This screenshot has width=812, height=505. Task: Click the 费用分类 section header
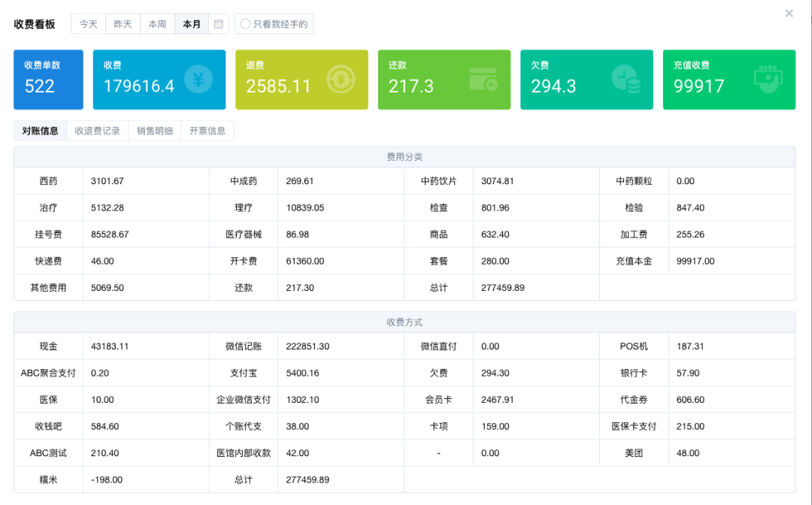point(404,157)
